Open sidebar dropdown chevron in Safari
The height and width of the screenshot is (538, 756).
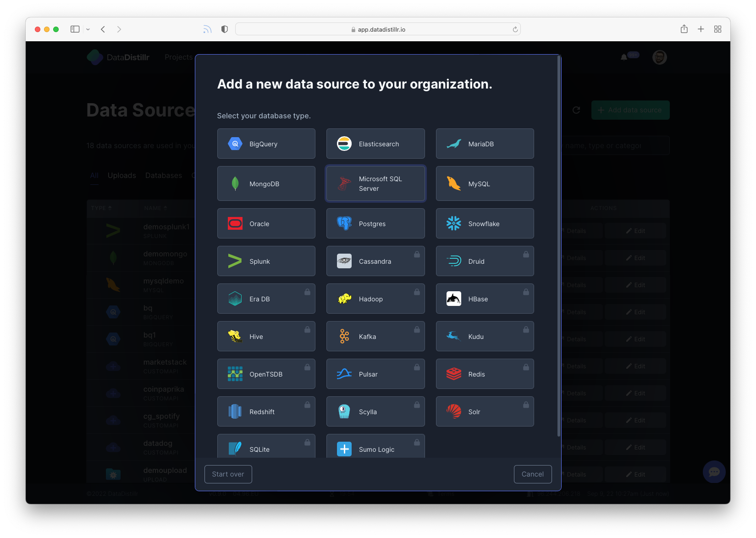click(x=88, y=29)
